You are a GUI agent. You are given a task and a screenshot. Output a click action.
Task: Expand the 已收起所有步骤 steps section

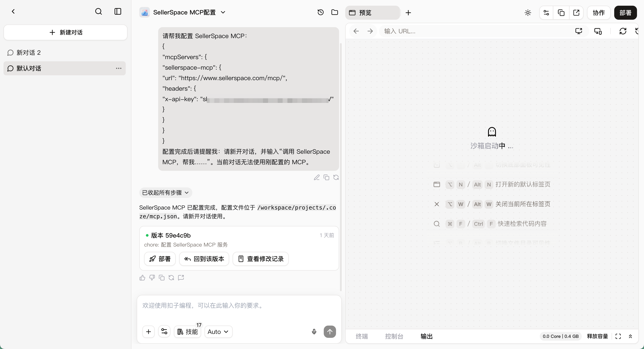click(x=166, y=193)
